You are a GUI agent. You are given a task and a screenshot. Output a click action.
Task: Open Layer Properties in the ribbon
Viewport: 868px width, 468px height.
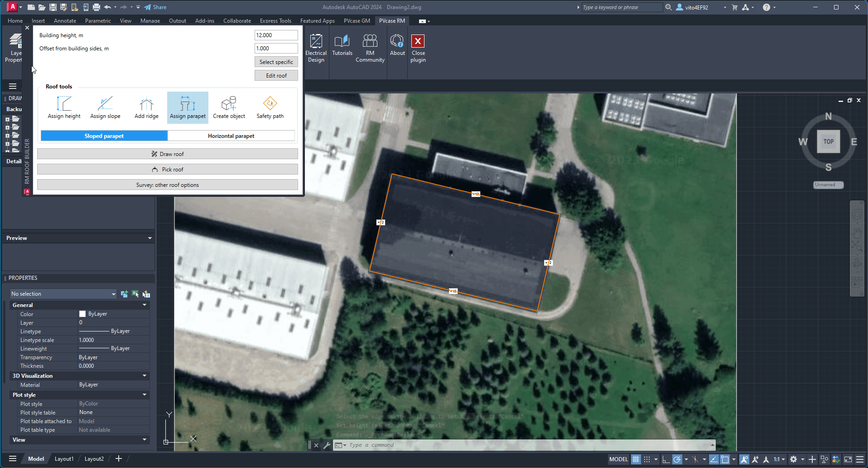[14, 48]
